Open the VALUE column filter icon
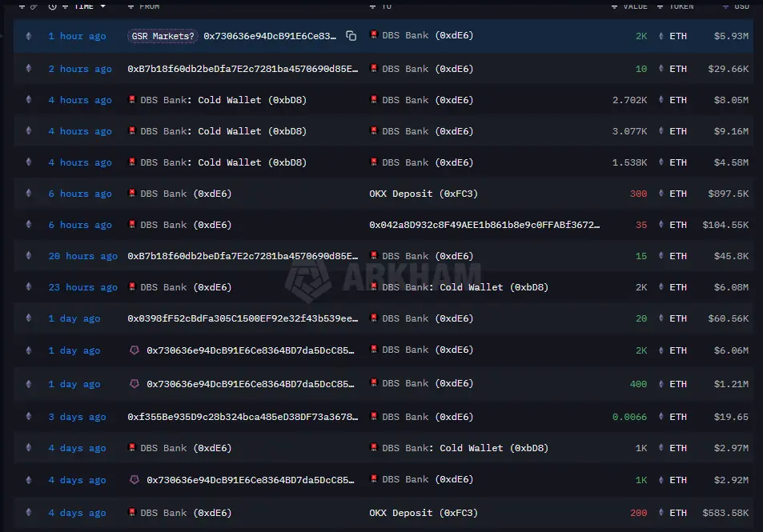Screen dimensions: 763x532 point(614,6)
